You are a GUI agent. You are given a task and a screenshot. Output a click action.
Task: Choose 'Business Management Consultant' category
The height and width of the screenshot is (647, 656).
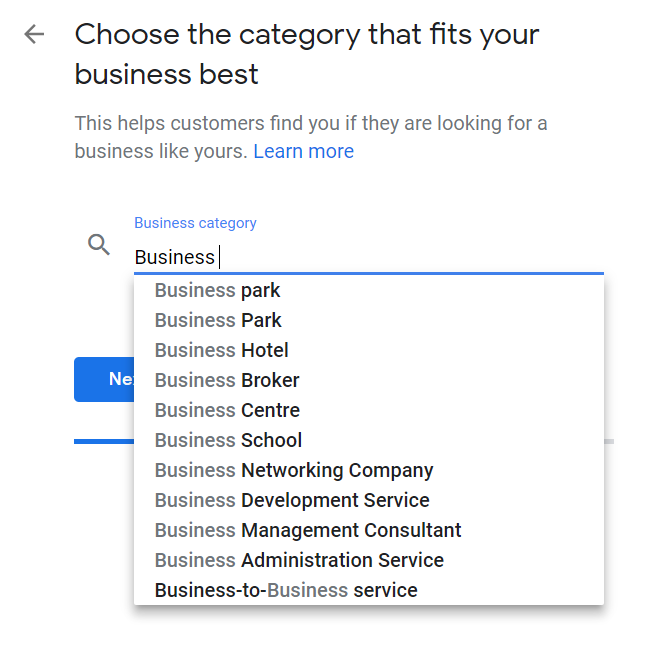(x=369, y=530)
